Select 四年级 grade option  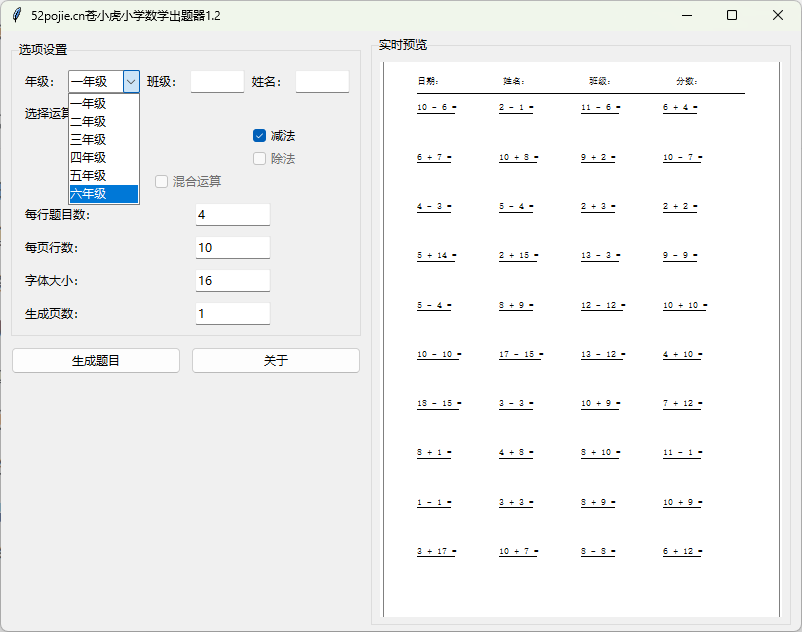(103, 158)
